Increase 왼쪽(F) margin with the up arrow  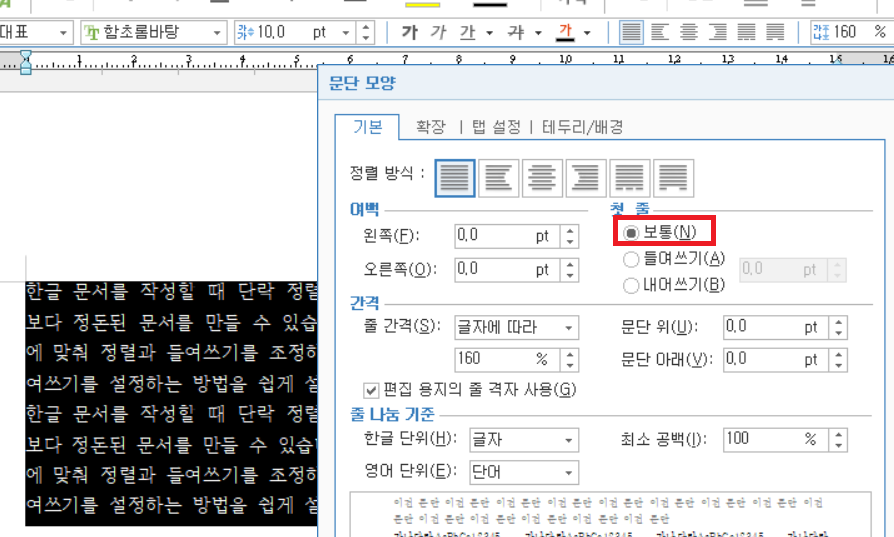(570, 230)
